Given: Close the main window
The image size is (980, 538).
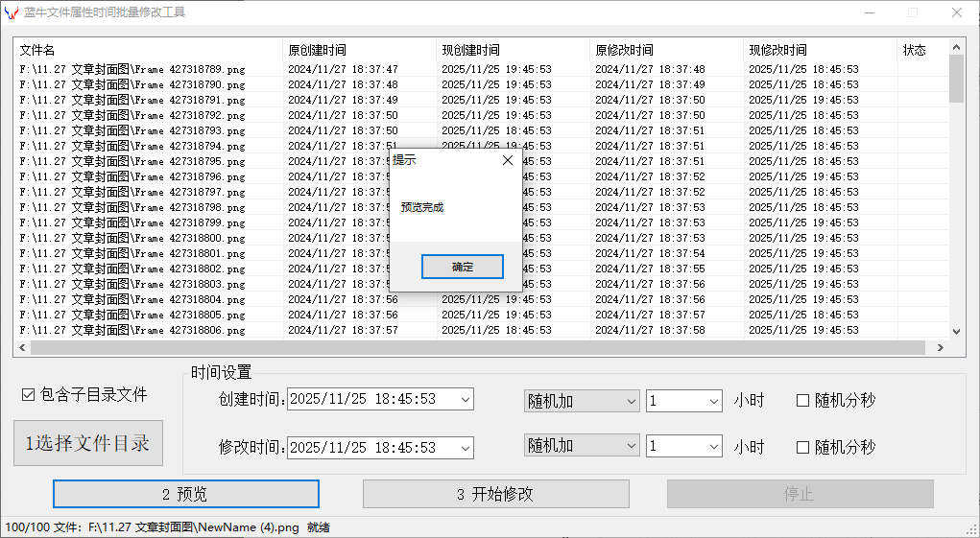Looking at the screenshot, I should click(x=956, y=12).
